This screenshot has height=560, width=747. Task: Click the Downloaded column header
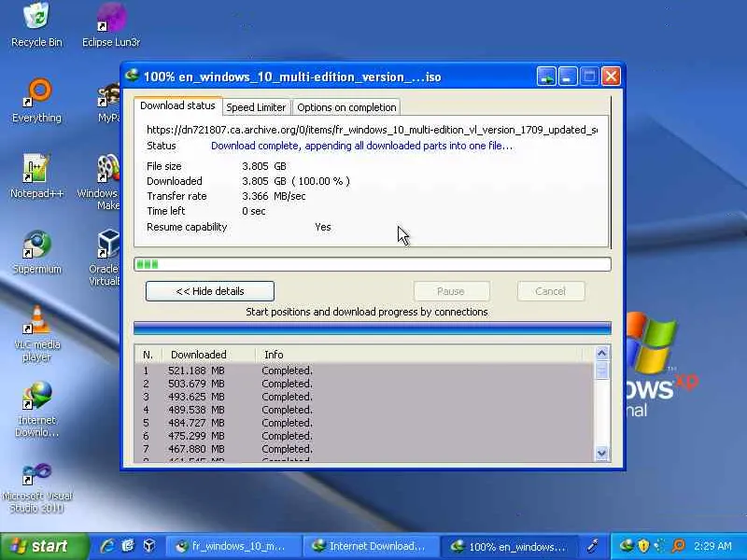coord(208,355)
